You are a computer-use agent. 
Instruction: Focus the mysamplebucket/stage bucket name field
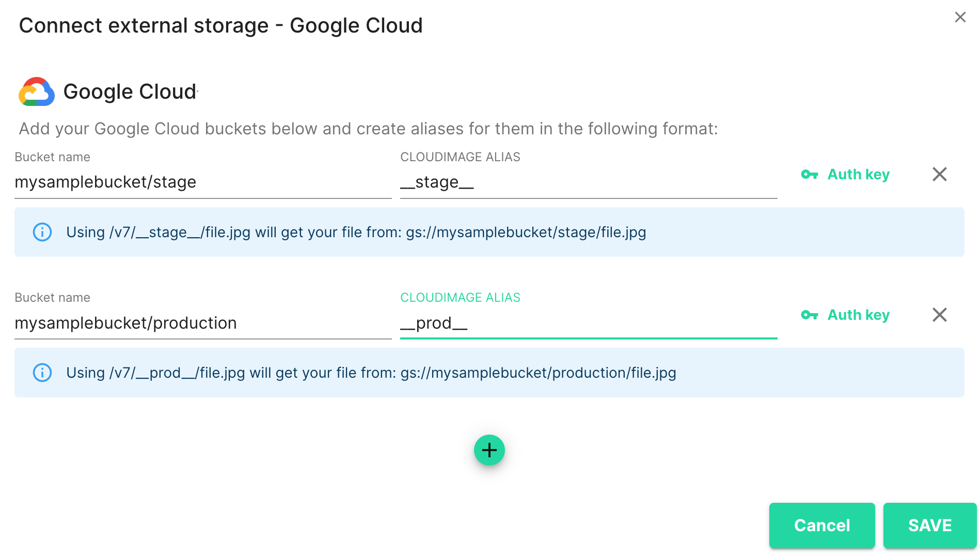pyautogui.click(x=202, y=182)
